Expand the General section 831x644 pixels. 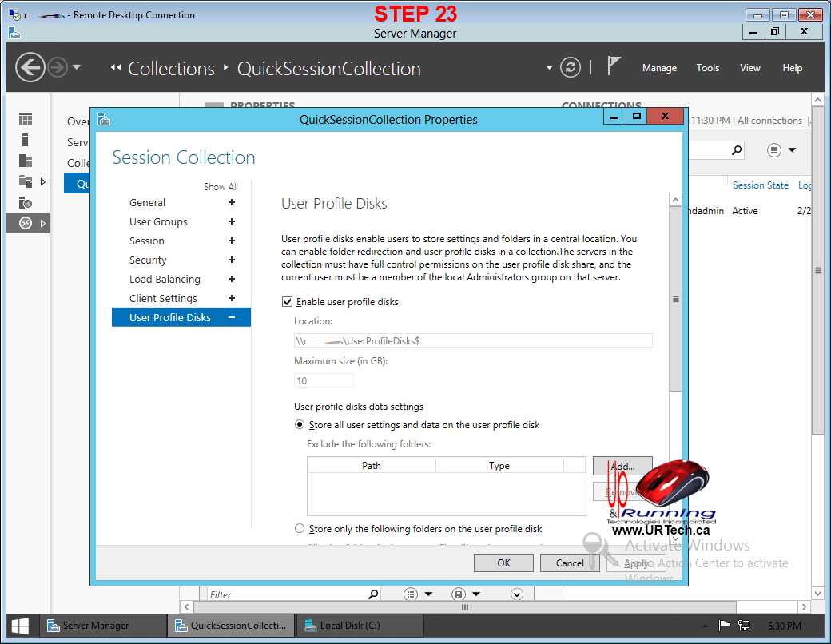[x=232, y=203]
